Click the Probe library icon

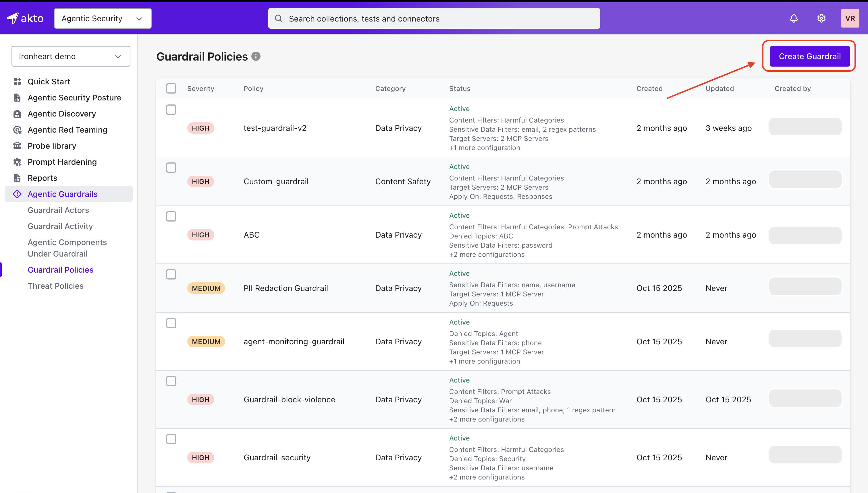click(17, 145)
